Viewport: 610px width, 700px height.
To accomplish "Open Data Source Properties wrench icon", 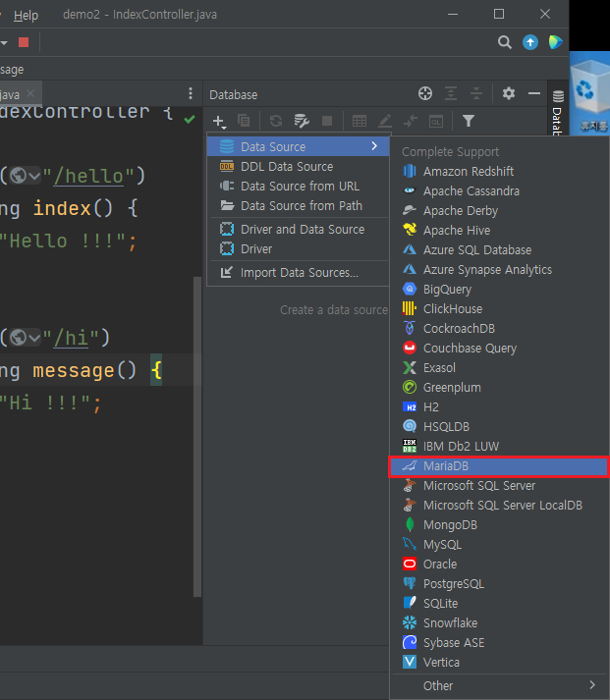I will 302,121.
